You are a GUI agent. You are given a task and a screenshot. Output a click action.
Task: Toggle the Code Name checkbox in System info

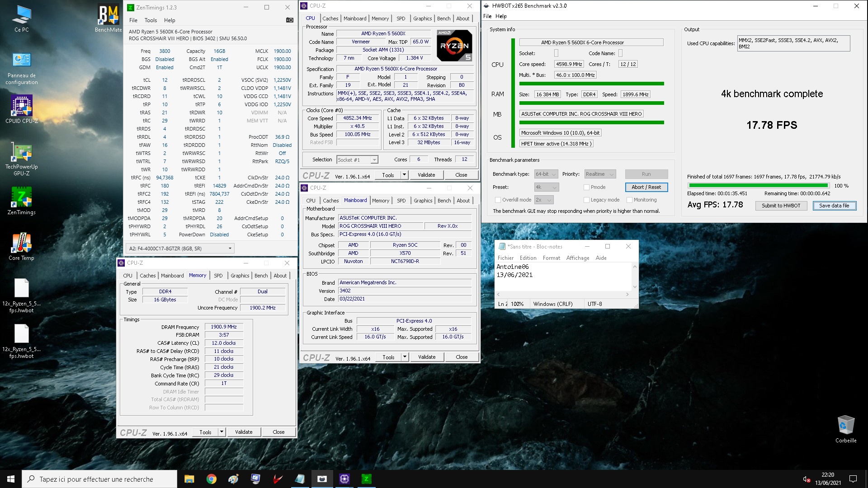coord(620,53)
